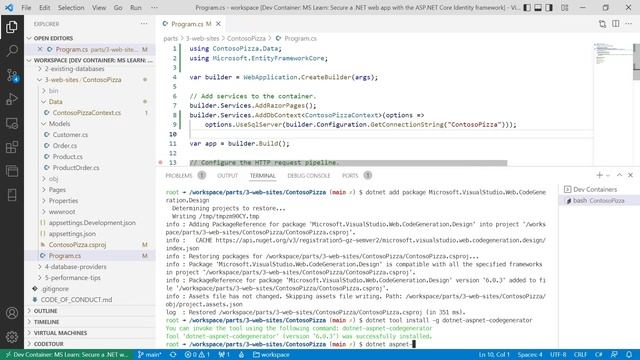Switch to the Ports panel tab
The height and width of the screenshot is (360, 640).
[350, 176]
